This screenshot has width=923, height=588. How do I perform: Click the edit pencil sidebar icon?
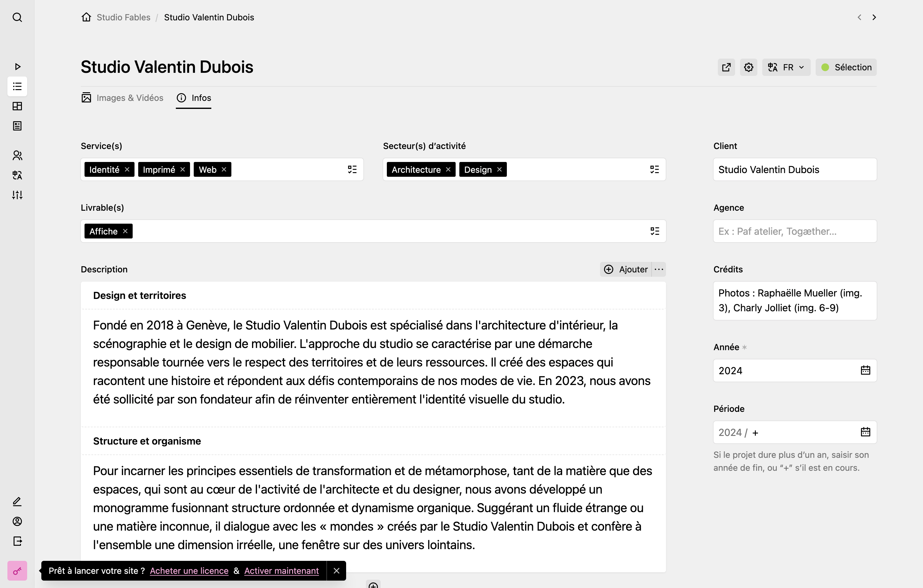click(17, 501)
